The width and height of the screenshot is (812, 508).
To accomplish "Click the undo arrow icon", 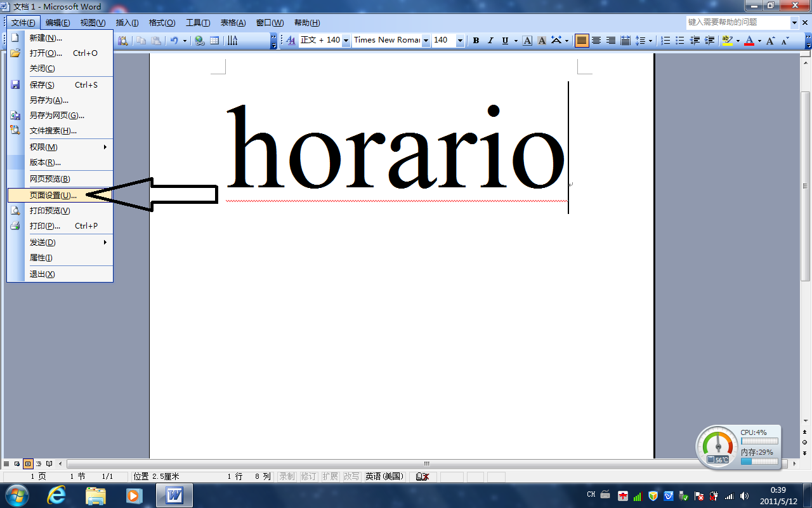I will pos(174,41).
